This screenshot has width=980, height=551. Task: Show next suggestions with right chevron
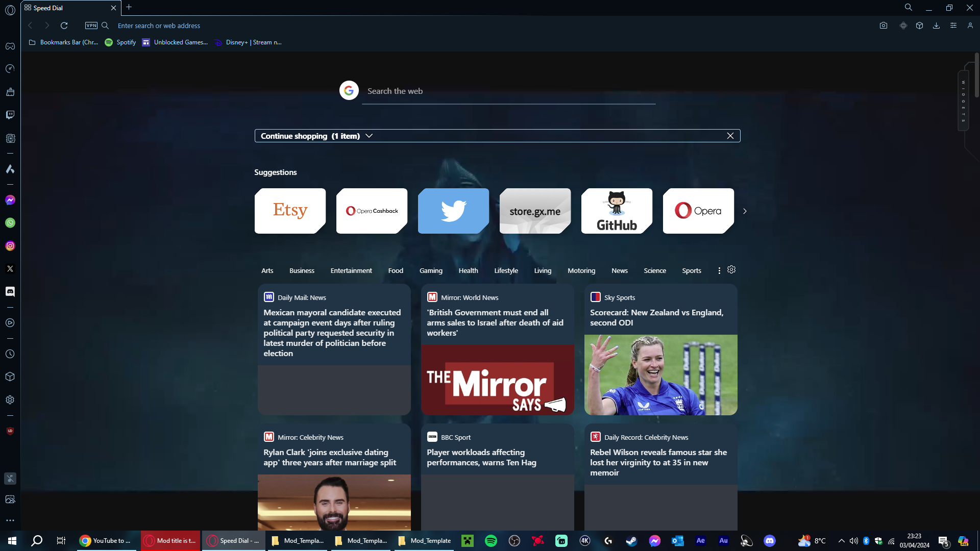(x=745, y=211)
